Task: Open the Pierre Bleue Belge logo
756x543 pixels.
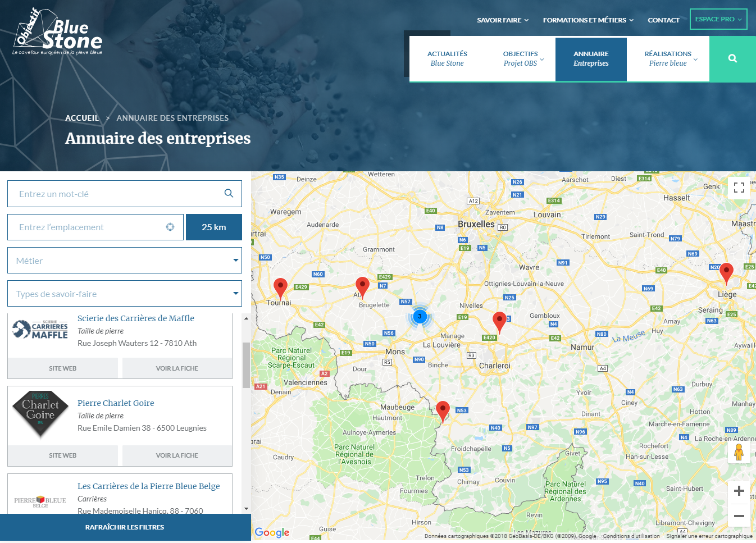Action: pos(40,501)
